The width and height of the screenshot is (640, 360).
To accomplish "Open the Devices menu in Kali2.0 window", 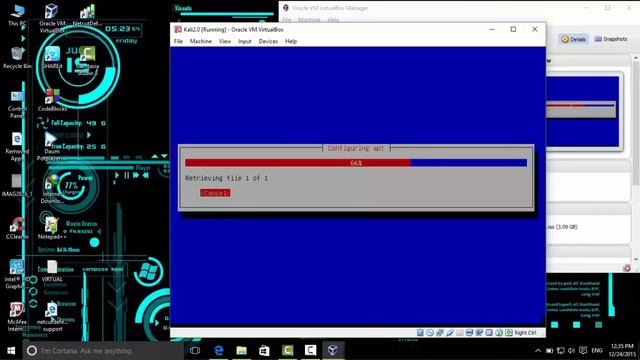I will pos(268,41).
